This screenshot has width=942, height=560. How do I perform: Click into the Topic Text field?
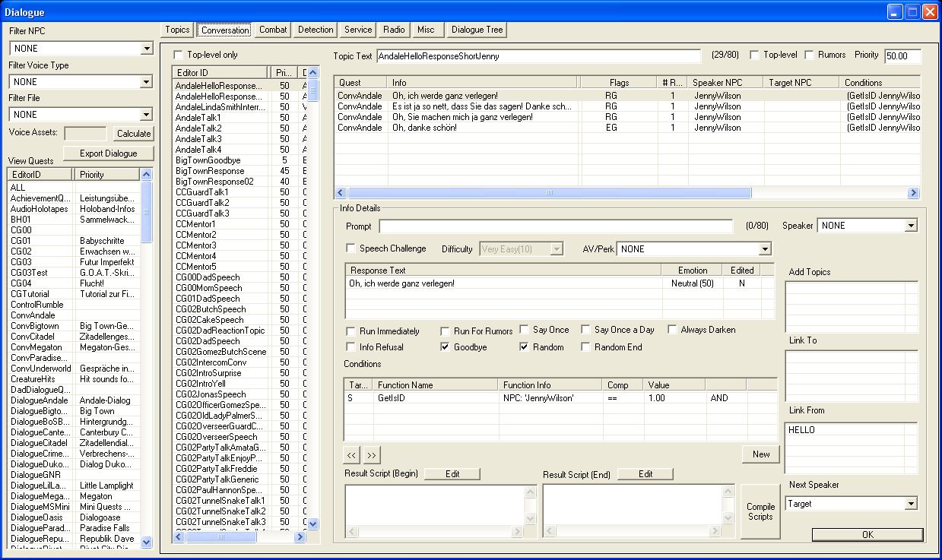(538, 56)
